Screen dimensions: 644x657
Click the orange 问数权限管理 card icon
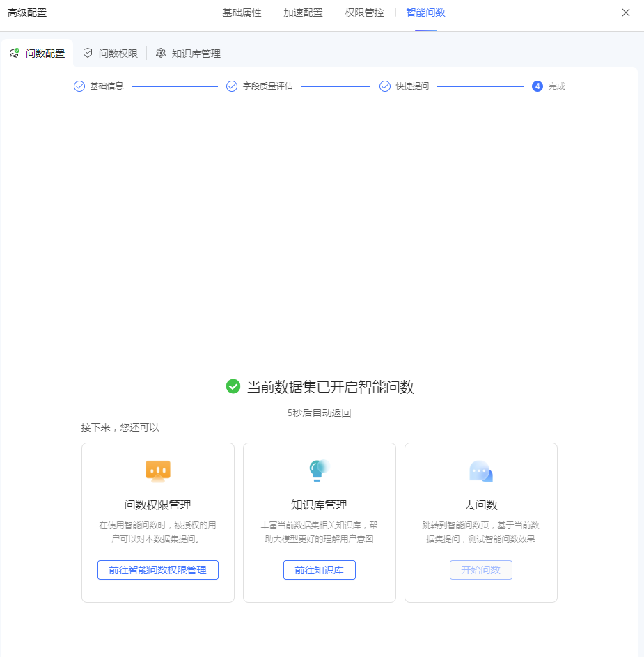tap(157, 471)
